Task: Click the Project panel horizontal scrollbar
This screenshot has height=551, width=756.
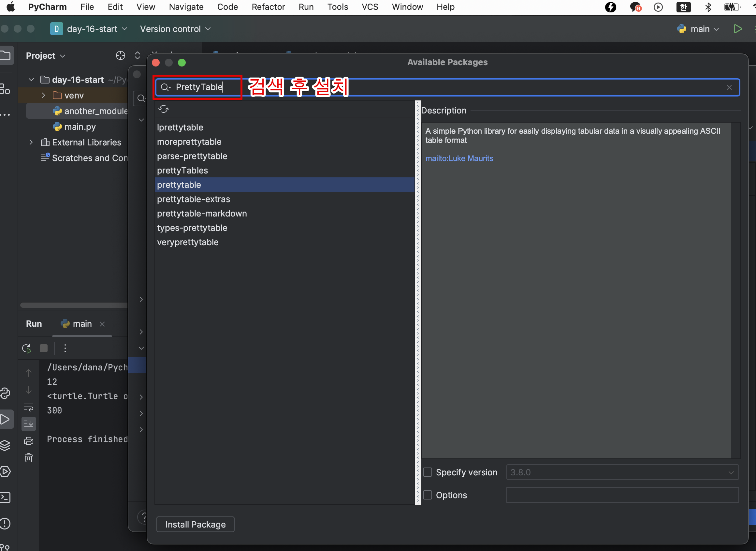Action: (73, 305)
